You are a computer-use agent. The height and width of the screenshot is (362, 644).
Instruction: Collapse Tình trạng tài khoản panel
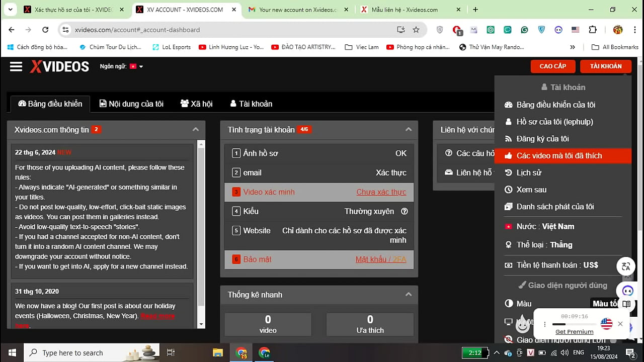(x=409, y=130)
